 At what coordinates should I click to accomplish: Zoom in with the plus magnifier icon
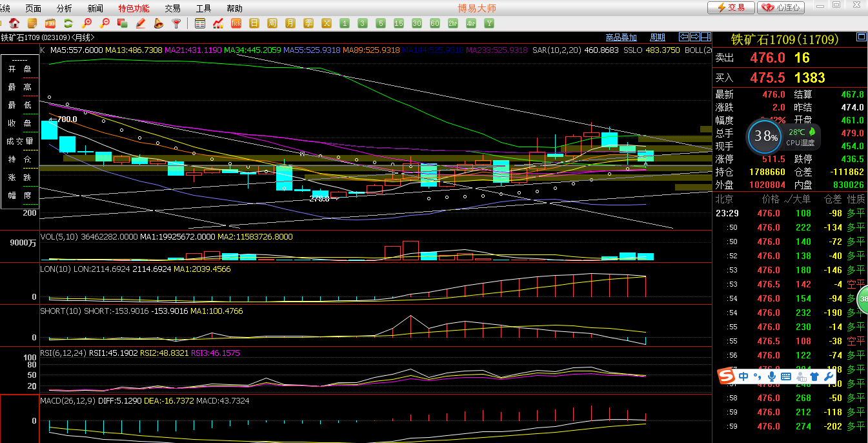pyautogui.click(x=86, y=23)
